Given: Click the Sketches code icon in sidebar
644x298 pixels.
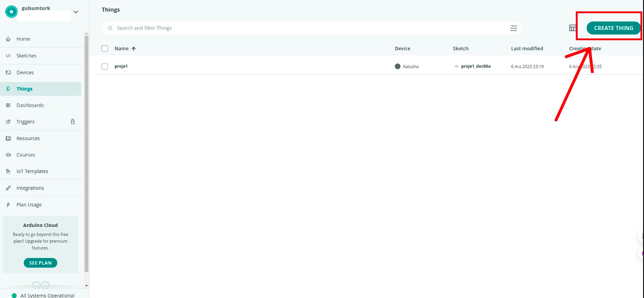Looking at the screenshot, I should tap(8, 56).
